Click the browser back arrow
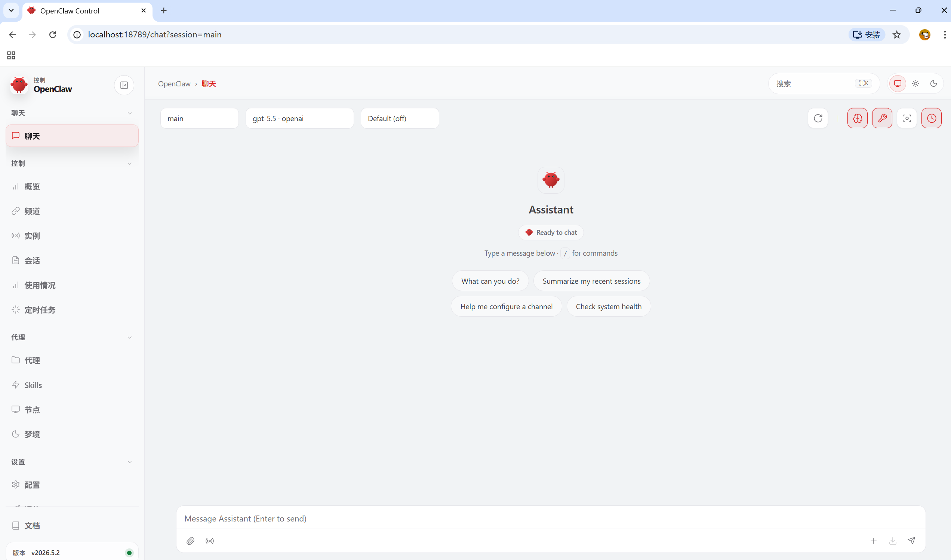The width and height of the screenshot is (951, 560). (12, 35)
